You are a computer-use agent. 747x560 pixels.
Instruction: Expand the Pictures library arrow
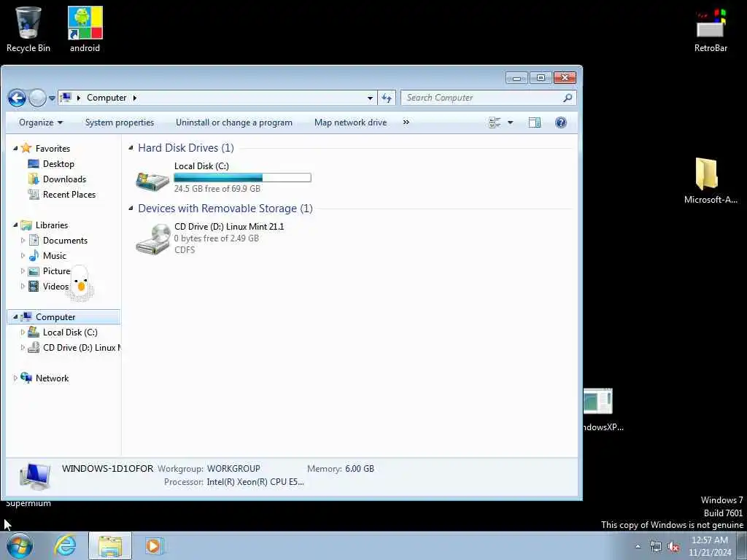[23, 271]
